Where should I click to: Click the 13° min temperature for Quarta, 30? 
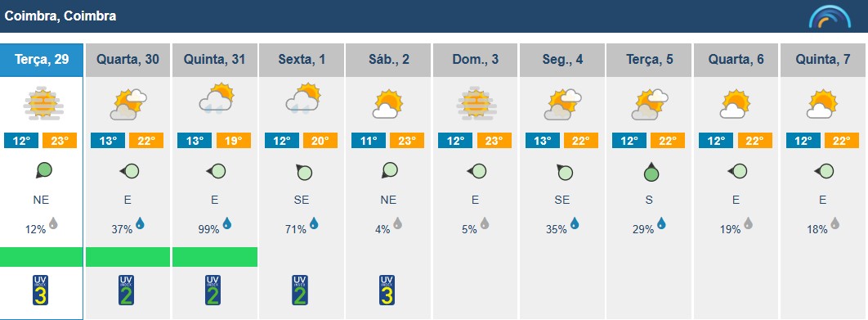(108, 141)
